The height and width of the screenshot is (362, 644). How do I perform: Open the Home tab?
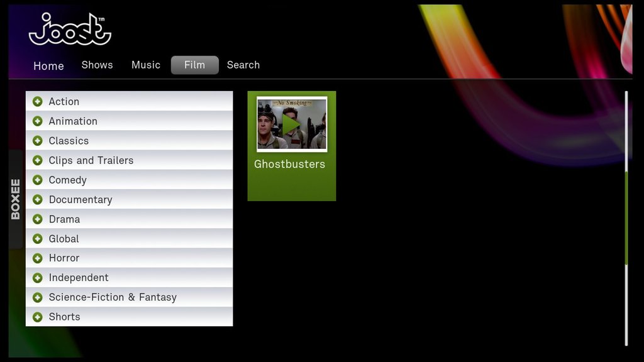click(x=48, y=65)
